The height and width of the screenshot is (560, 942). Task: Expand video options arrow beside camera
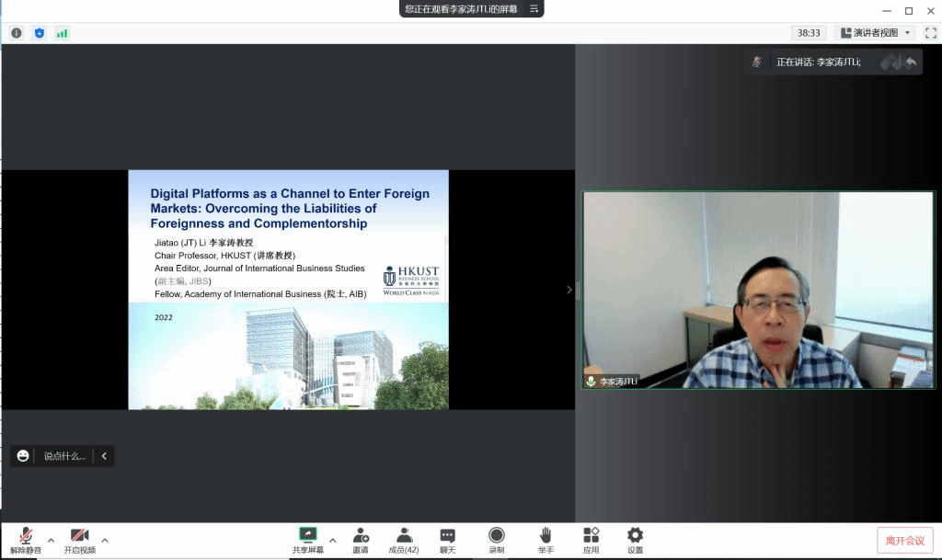pos(105,540)
